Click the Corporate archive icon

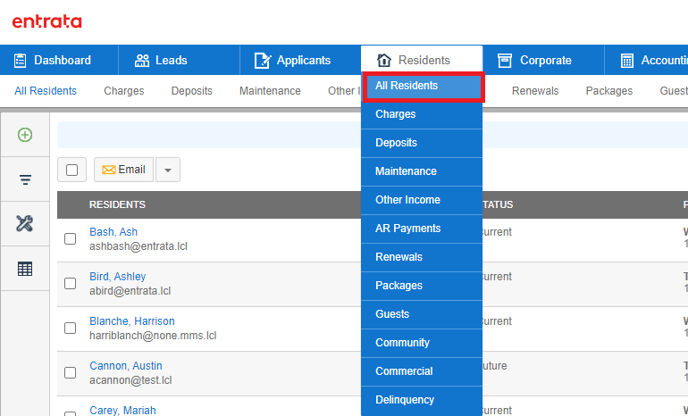[505, 60]
